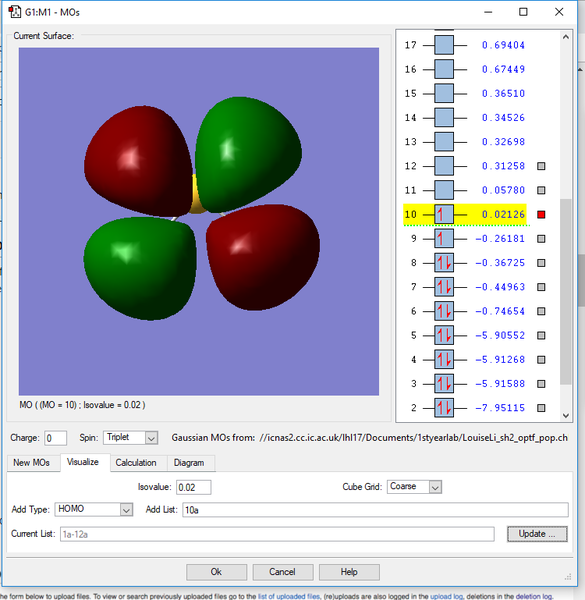The width and height of the screenshot is (585, 600).
Task: Select singly occupied orbital box MO 10
Action: [444, 214]
